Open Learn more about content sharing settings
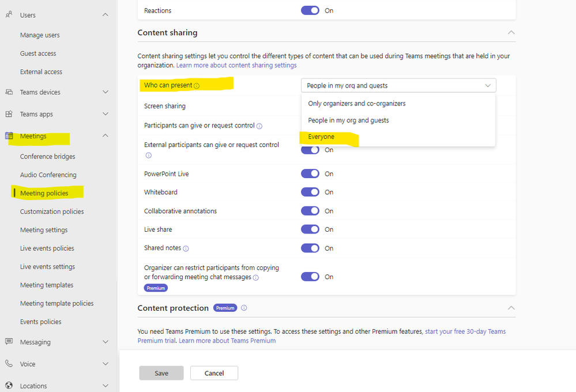Screen dimensions: 576x392 tap(236, 66)
